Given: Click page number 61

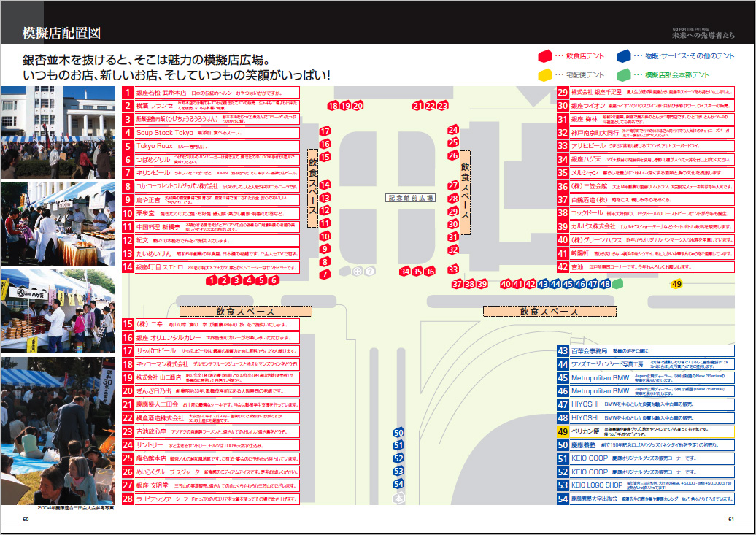Looking at the screenshot, I should point(731,520).
